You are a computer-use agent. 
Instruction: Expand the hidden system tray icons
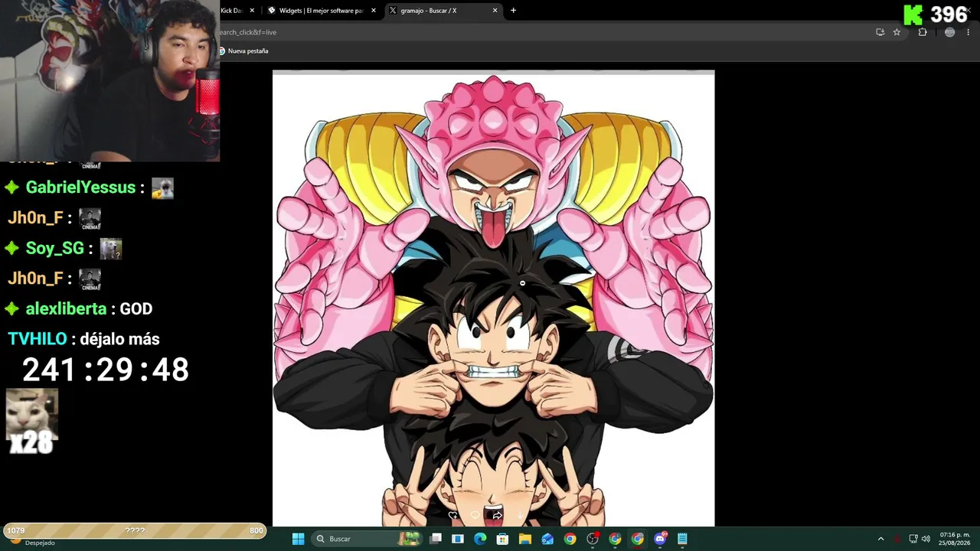880,539
